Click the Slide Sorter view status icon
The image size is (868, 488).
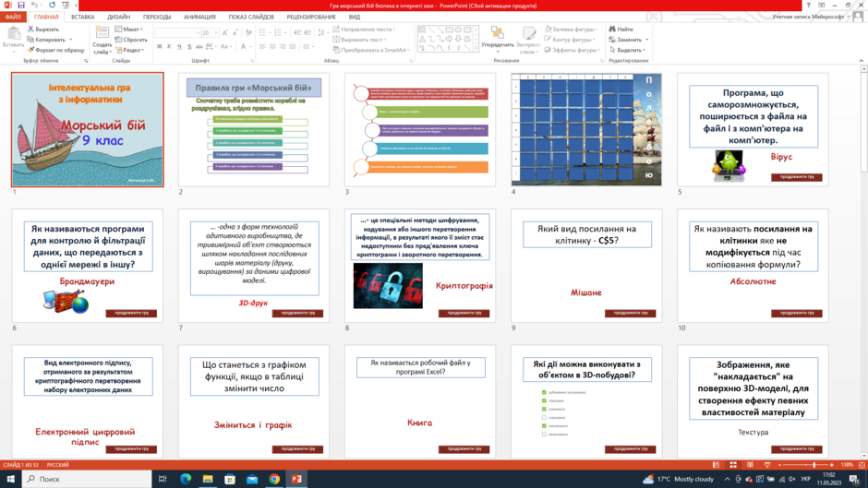point(733,465)
